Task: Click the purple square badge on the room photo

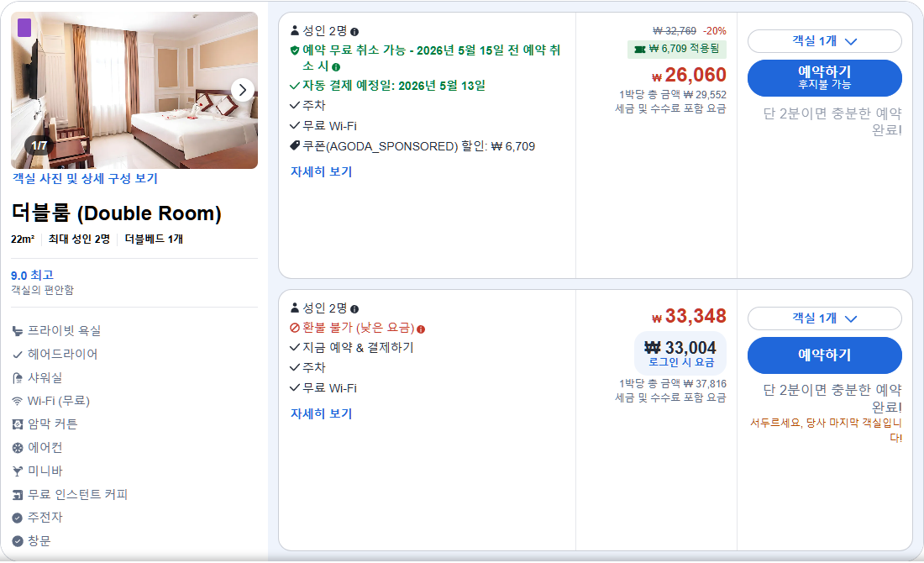Action: tap(26, 28)
